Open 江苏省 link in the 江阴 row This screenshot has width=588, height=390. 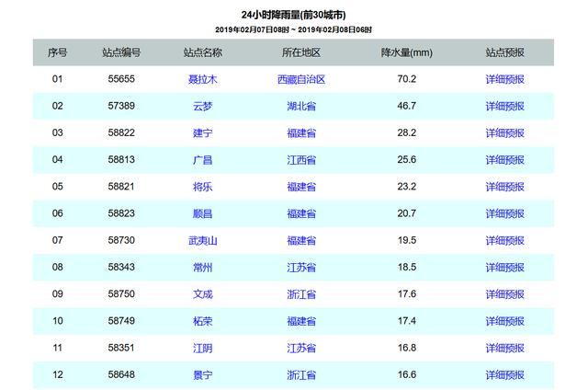point(301,349)
